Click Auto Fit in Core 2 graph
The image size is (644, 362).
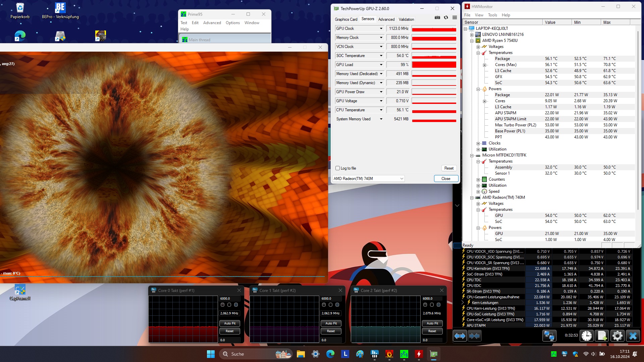click(x=432, y=323)
